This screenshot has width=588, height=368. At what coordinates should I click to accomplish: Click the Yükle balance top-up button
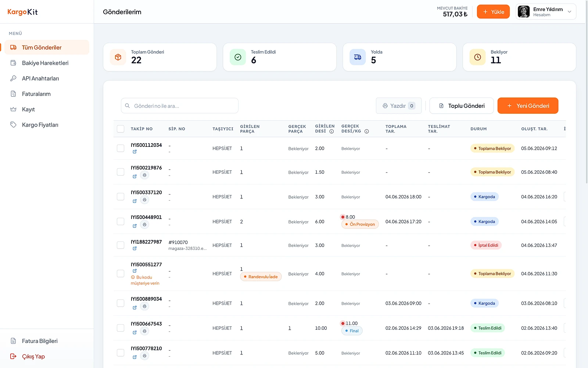coord(493,12)
